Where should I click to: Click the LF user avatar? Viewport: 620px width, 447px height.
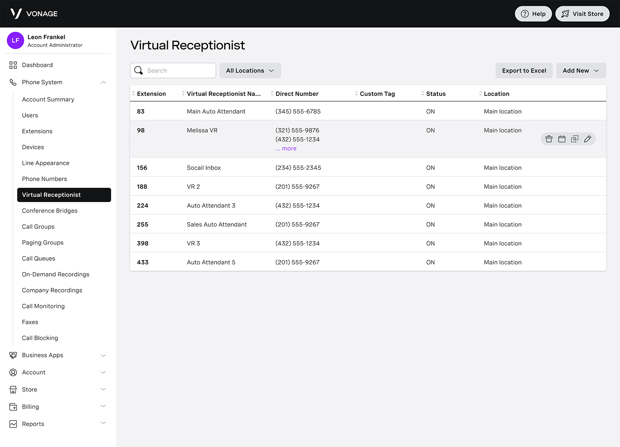(x=15, y=40)
